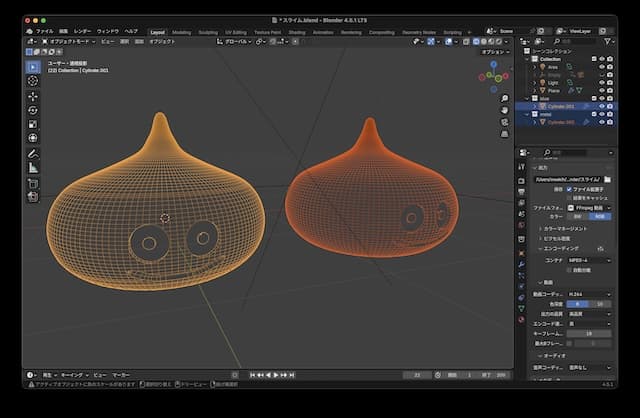The image size is (640, 418).
Task: Select the Add Cube tool
Action: pyautogui.click(x=33, y=183)
